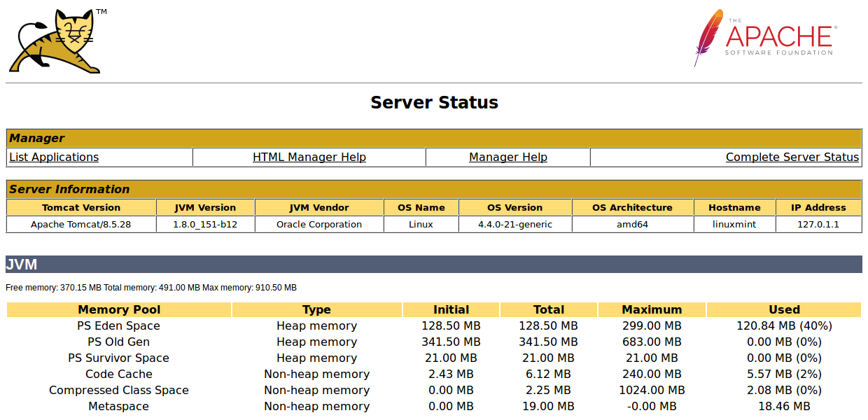The image size is (868, 420).
Task: Click the Server Status page heading
Action: click(434, 102)
